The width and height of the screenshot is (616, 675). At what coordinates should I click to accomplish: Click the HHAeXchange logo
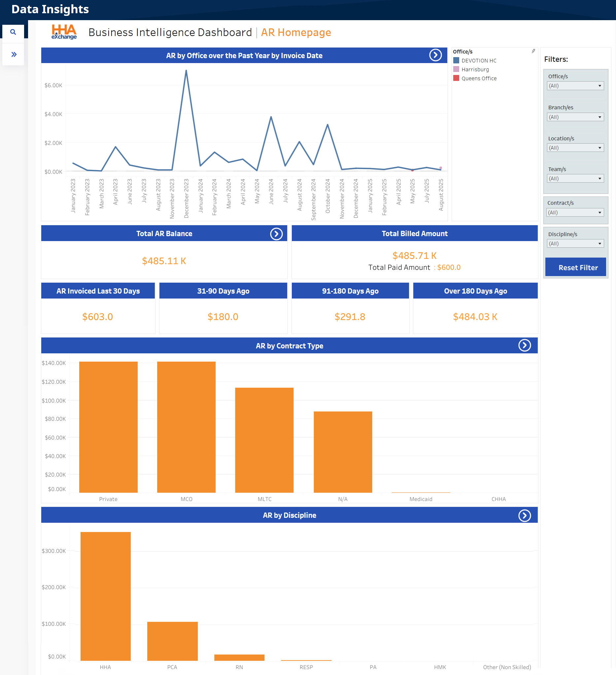coord(64,32)
